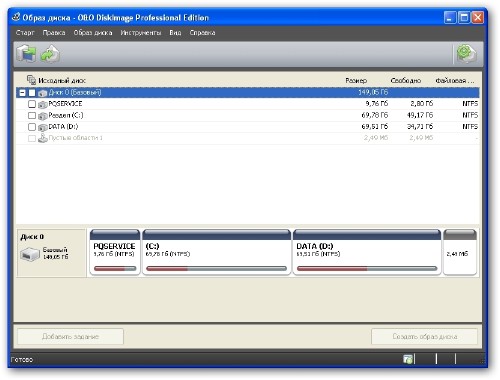Click the 49,17 ГБ free space value
This screenshot has height=380, width=500.
[x=420, y=115]
